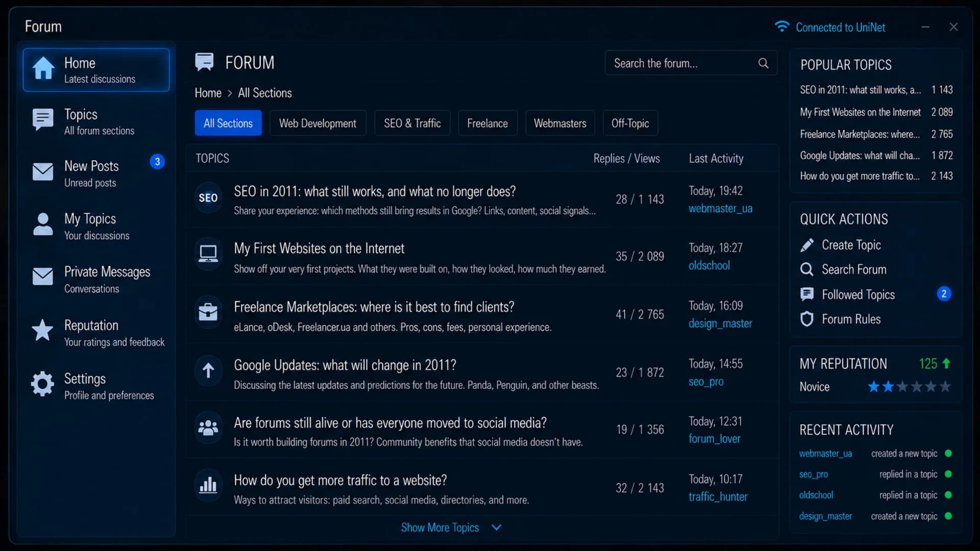Open the forum_lover user link
The width and height of the screenshot is (980, 551).
point(714,439)
